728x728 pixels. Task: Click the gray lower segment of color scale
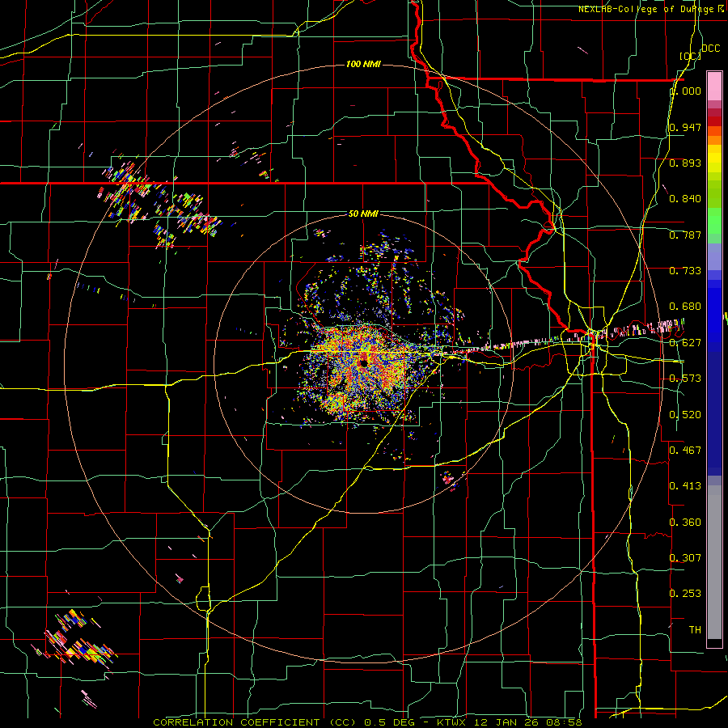point(714,562)
